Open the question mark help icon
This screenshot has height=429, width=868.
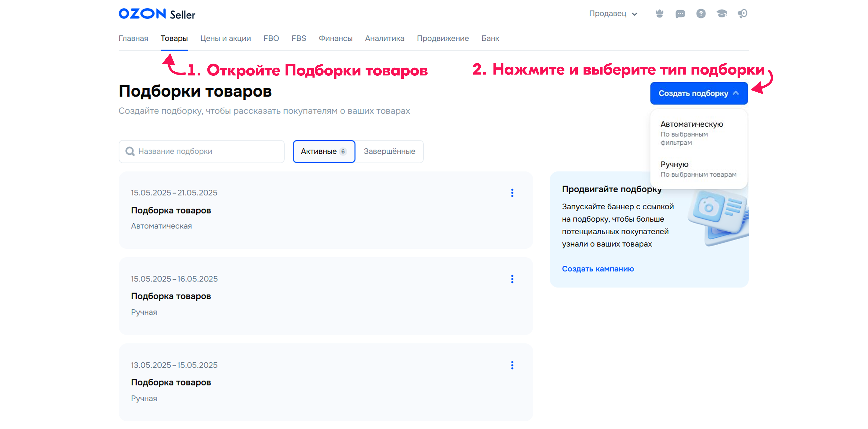pyautogui.click(x=701, y=13)
